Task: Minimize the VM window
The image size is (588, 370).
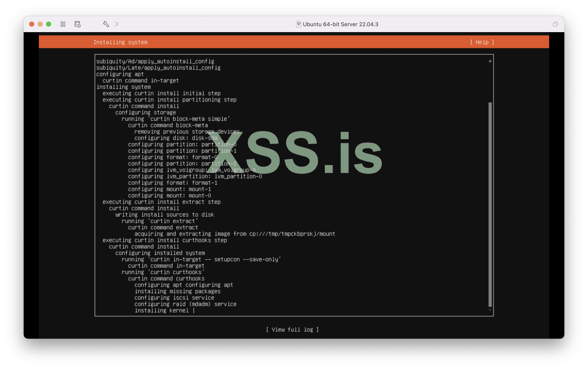Action: tap(40, 24)
